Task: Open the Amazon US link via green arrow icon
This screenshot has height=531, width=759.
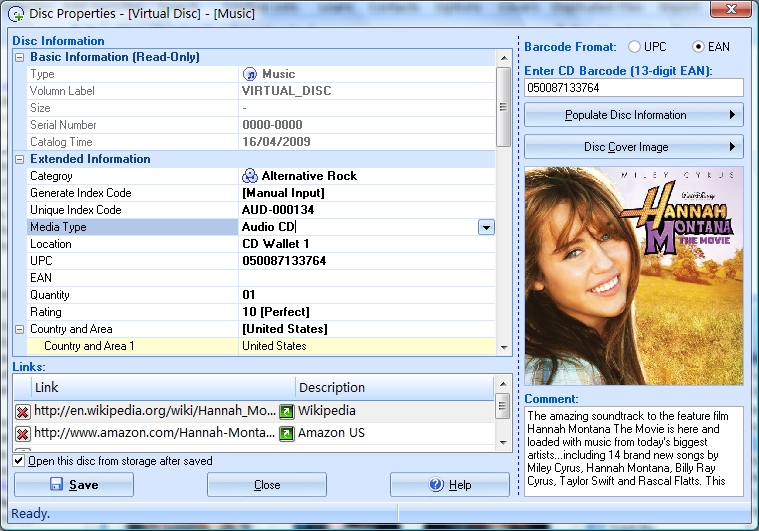Action: [x=287, y=433]
